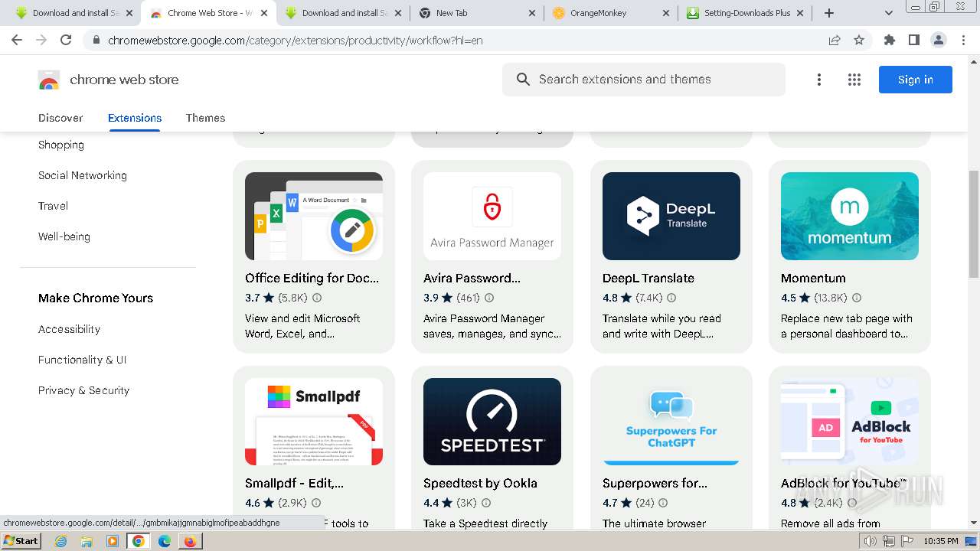Click the info icon next to Avira rating

(x=489, y=298)
